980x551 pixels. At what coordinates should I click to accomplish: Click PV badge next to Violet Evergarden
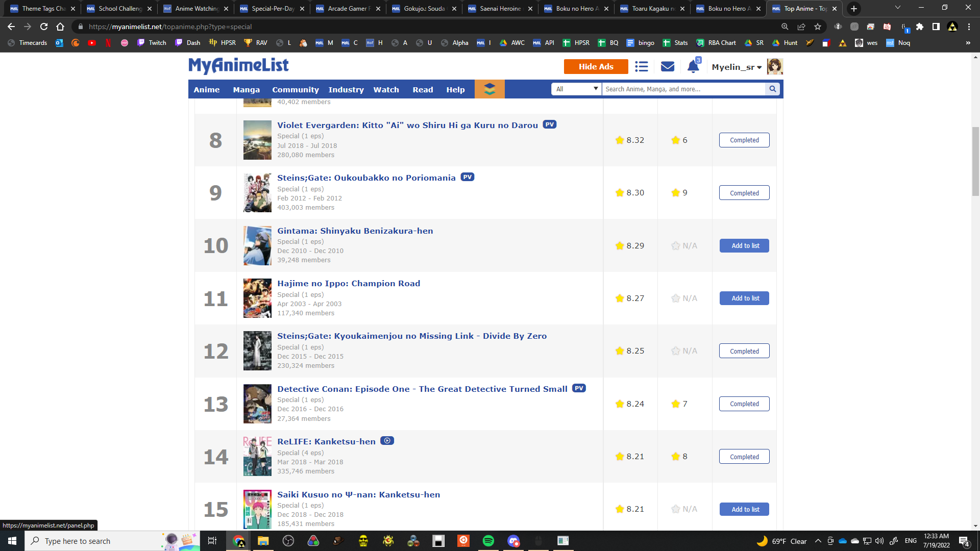[549, 124]
